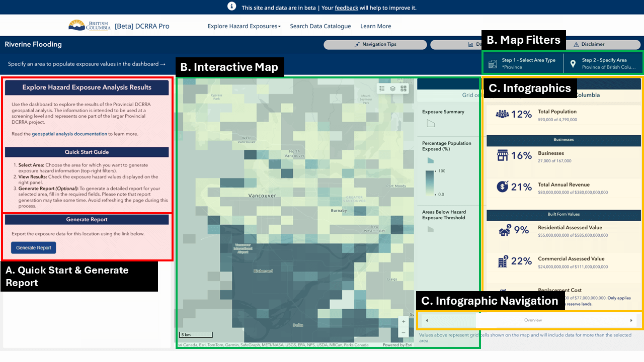
Task: Click the Burnaby label on the map
Action: pyautogui.click(x=339, y=211)
